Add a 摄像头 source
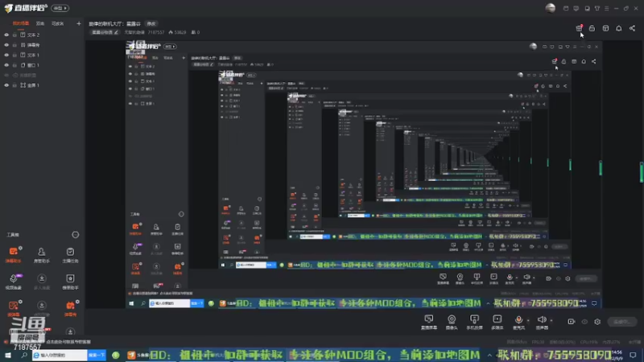 (x=452, y=323)
